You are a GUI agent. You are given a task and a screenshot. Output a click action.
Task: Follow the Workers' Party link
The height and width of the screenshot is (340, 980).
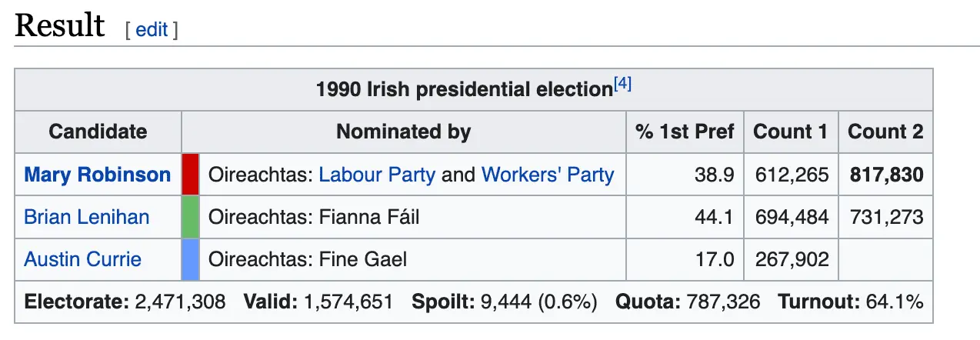tap(548, 175)
